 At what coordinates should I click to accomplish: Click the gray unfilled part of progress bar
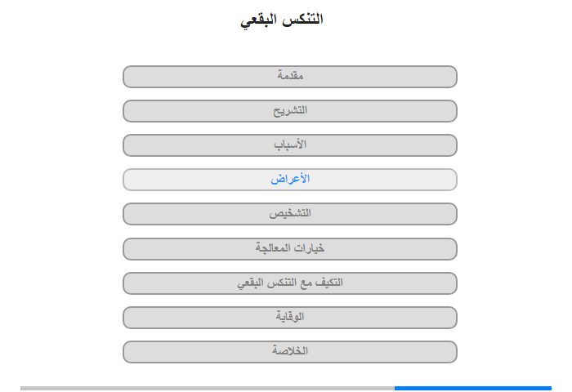coord(208,388)
